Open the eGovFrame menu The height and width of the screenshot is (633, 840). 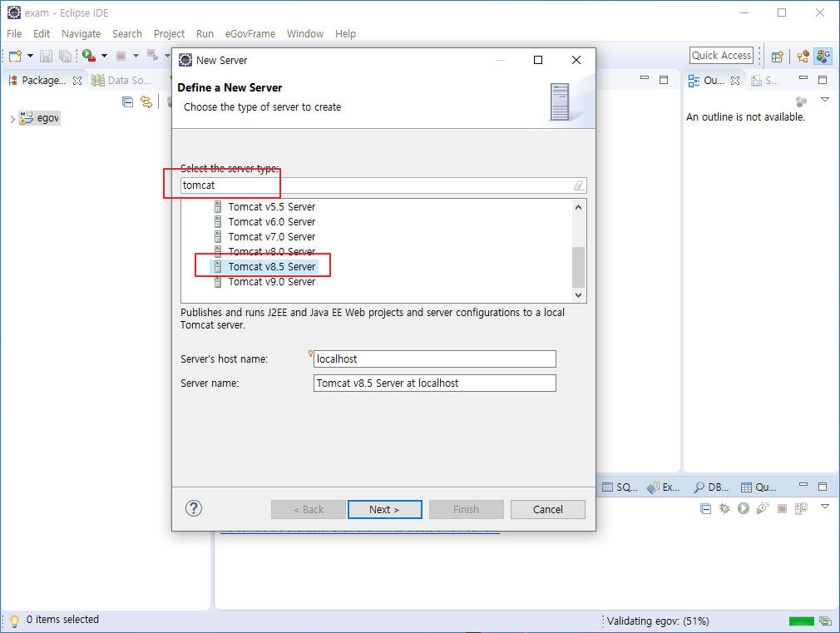click(250, 34)
